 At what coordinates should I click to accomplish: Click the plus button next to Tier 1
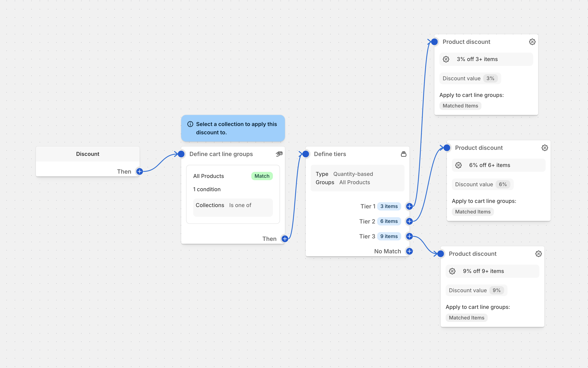[x=409, y=206]
